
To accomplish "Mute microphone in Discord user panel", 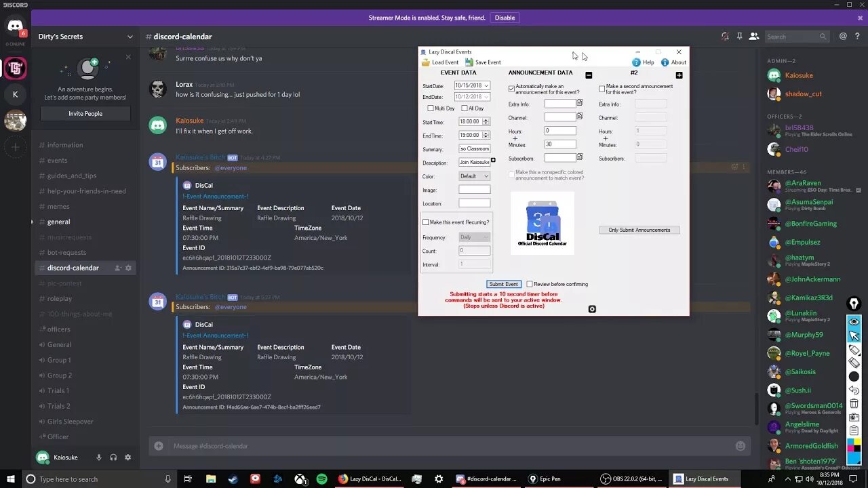I will [x=99, y=457].
